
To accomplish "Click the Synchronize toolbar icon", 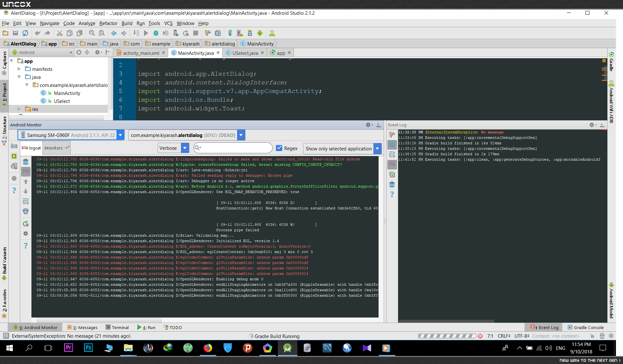I will pyautogui.click(x=25, y=33).
